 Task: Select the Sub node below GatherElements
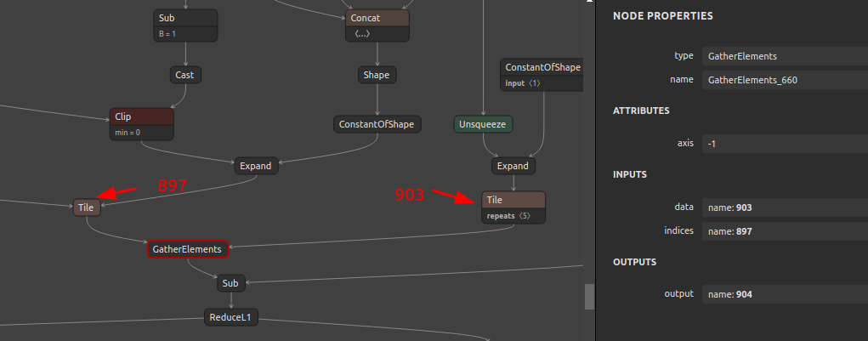pos(230,283)
